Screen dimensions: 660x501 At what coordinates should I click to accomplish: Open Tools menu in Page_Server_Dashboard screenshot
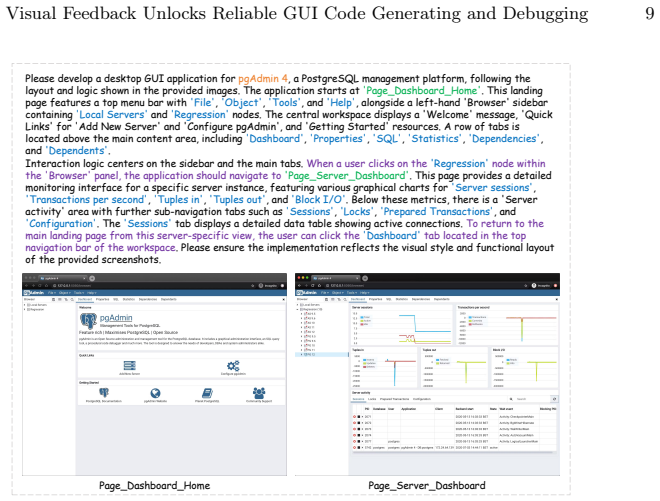[x=352, y=293]
